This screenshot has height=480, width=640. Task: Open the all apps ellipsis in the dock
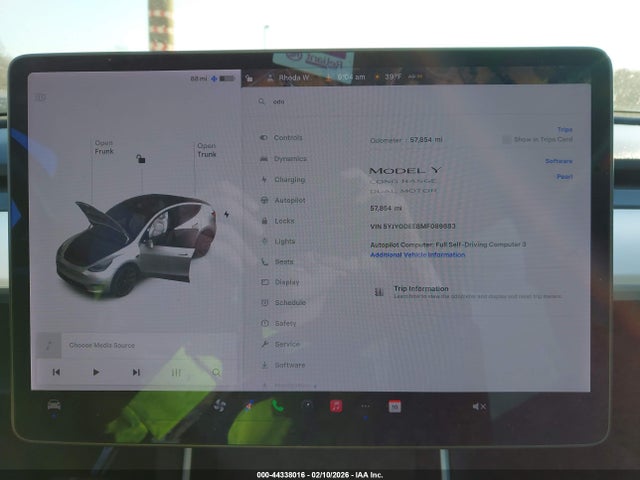365,406
